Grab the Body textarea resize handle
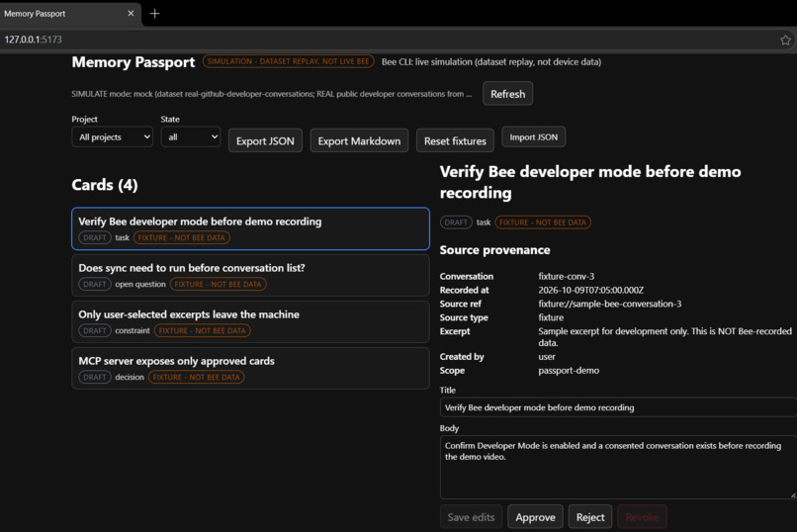Image resolution: width=797 pixels, height=532 pixels. click(x=792, y=494)
